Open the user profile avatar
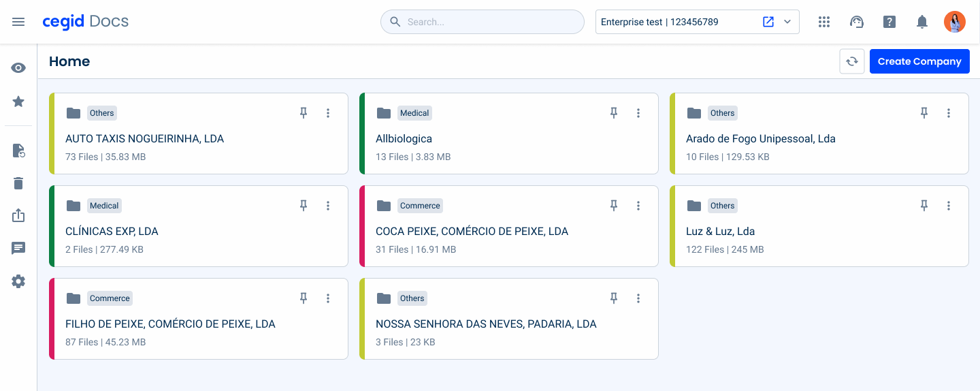Image resolution: width=980 pixels, height=391 pixels. [955, 22]
